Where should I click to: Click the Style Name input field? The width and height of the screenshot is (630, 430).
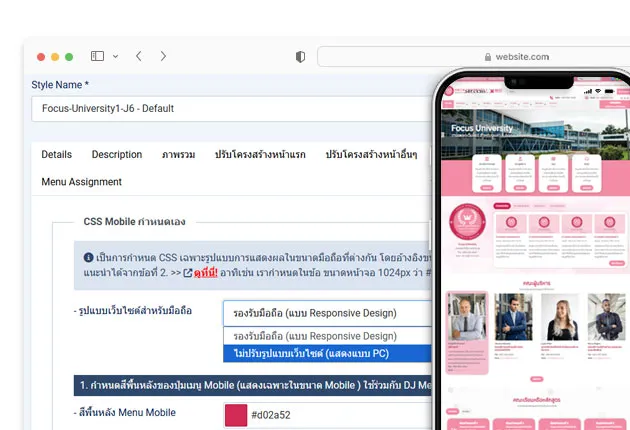232,109
